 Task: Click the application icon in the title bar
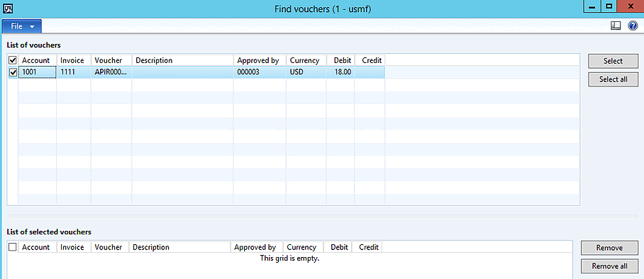(8, 8)
